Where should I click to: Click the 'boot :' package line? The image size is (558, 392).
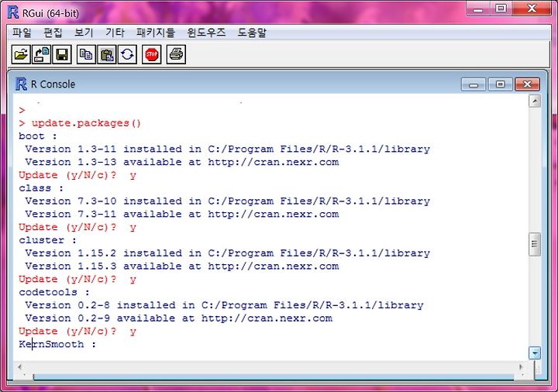[x=38, y=136]
